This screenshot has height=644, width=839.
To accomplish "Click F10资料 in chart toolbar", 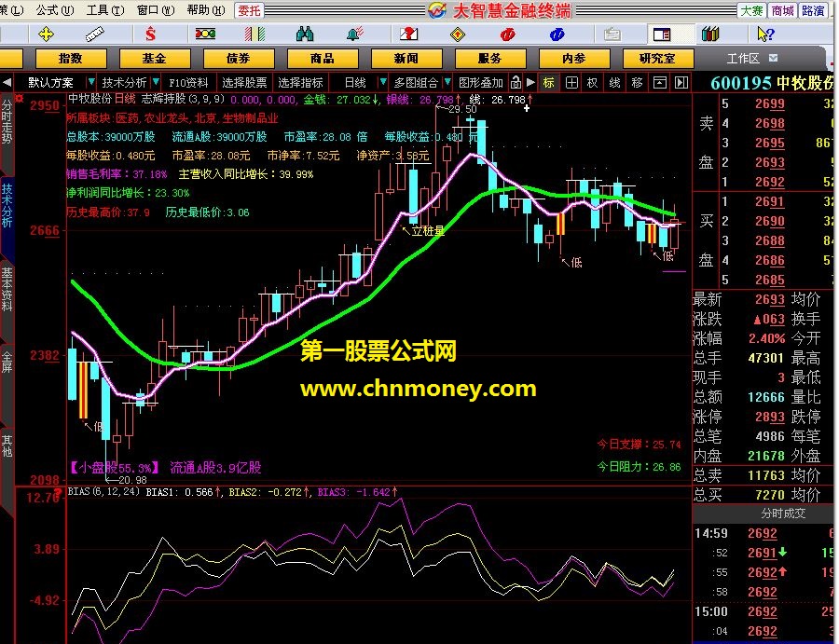I will point(188,82).
